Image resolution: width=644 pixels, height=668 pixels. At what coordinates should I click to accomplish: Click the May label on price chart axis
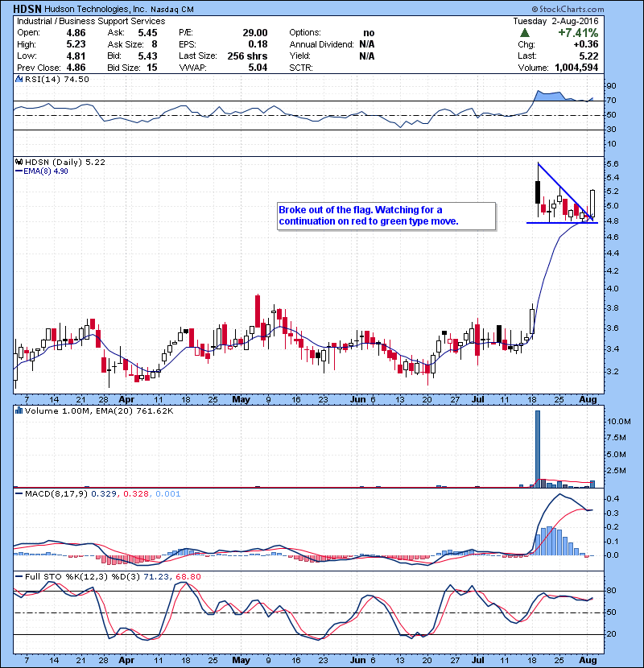[241, 400]
